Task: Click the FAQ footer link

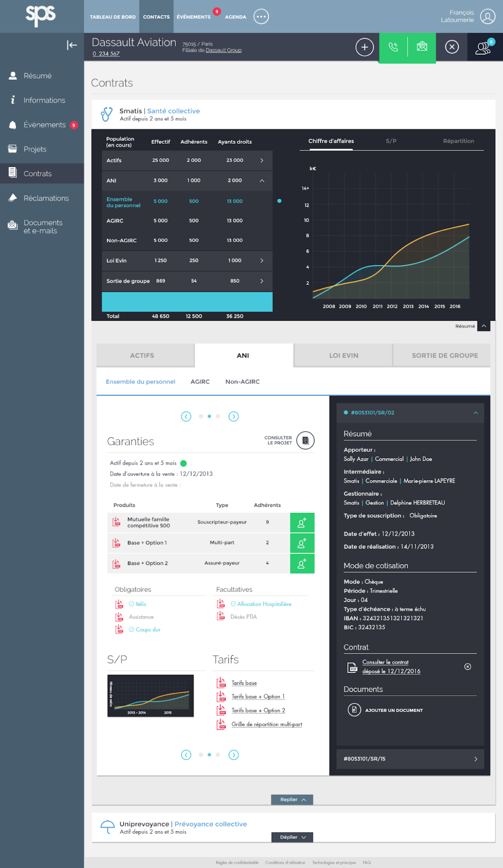Action: tap(367, 862)
